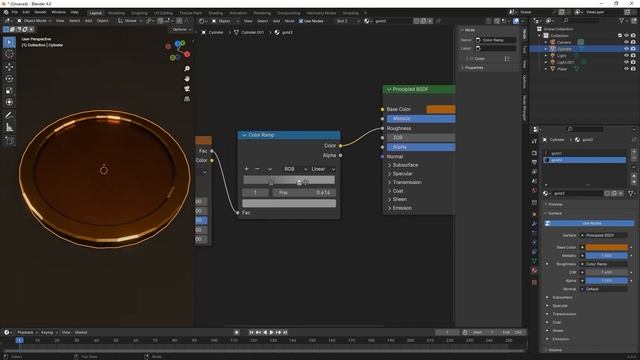Click the navigation gizmo in the viewport

click(178, 51)
